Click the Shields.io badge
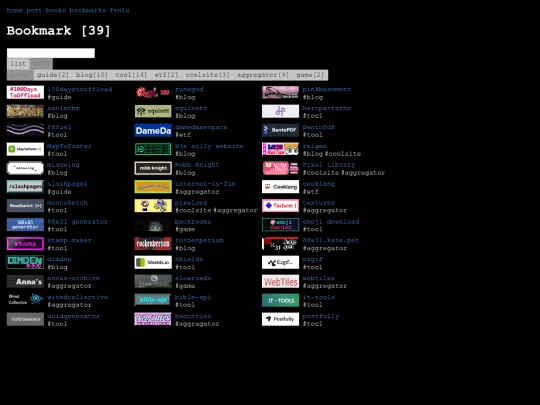The height and width of the screenshot is (405, 540). click(153, 262)
